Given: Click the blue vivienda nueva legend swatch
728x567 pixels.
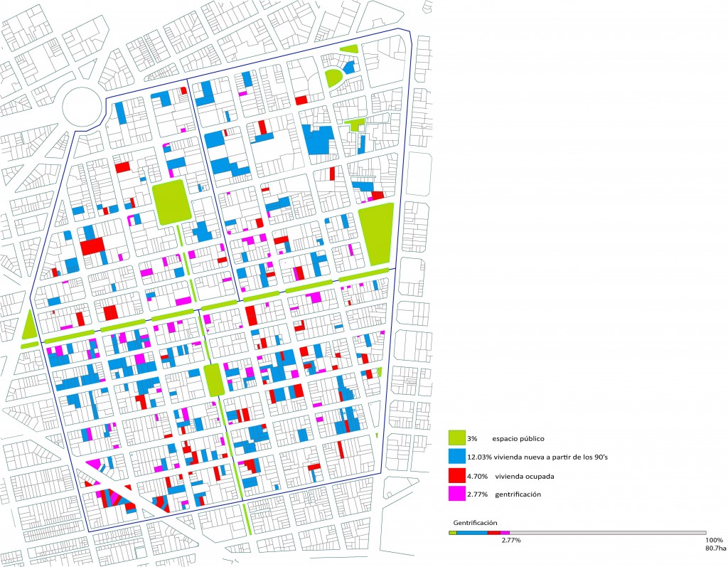Looking at the screenshot, I should click(x=457, y=457).
